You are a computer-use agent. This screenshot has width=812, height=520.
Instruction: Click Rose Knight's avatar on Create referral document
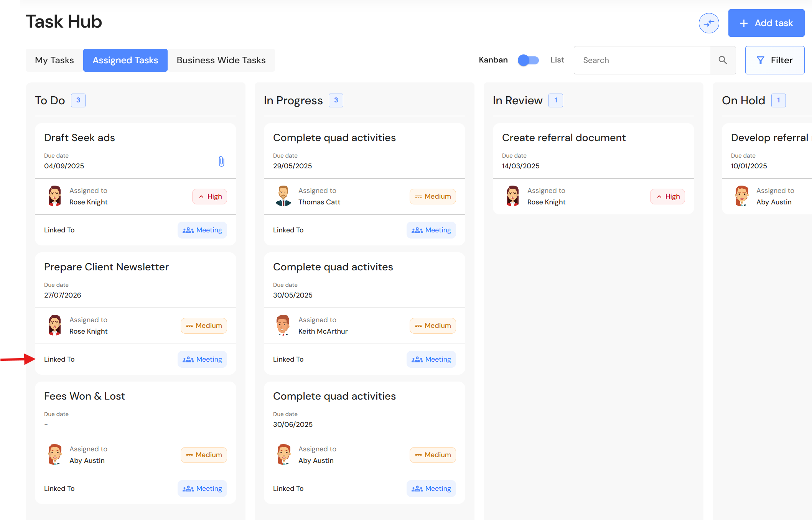pyautogui.click(x=513, y=196)
